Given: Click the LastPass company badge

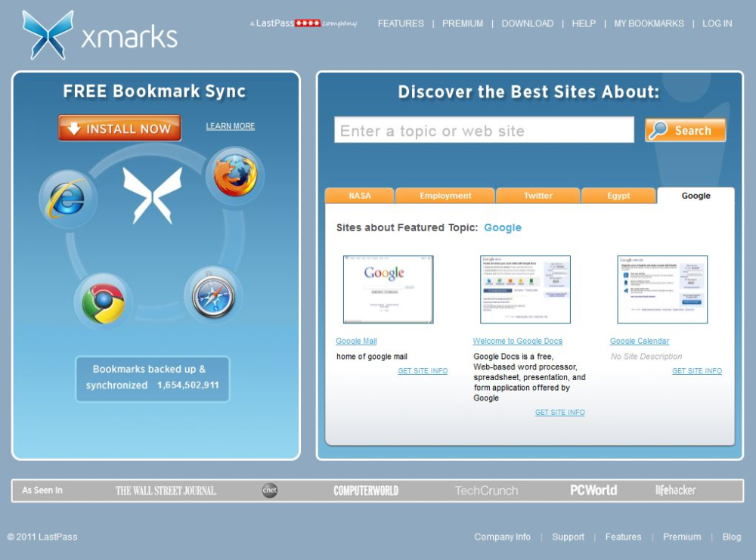Looking at the screenshot, I should point(303,23).
